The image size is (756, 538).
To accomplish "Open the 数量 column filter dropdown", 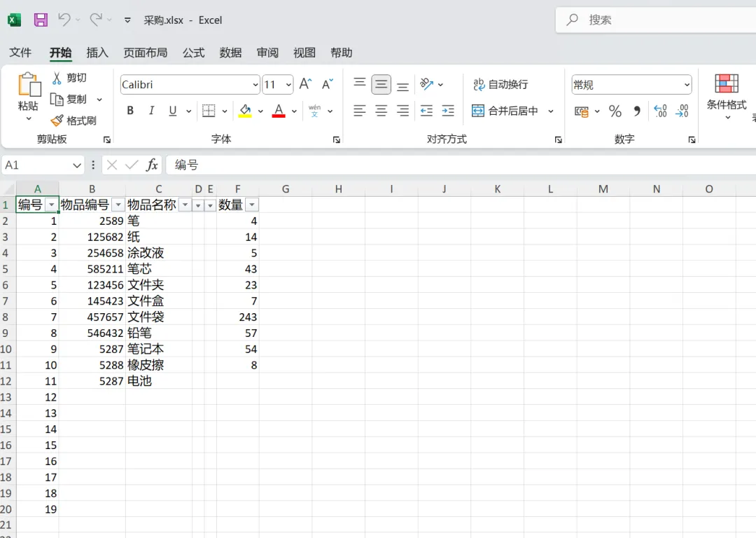I will tap(252, 205).
